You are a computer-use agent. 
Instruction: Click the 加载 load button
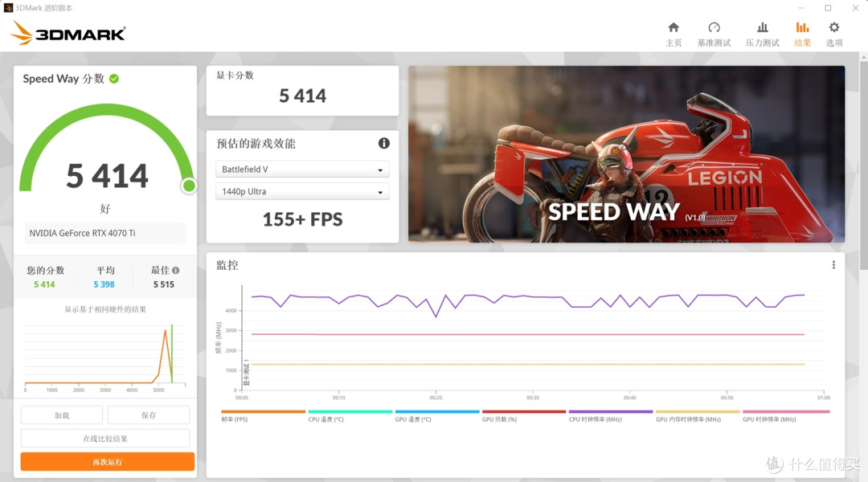(x=62, y=415)
